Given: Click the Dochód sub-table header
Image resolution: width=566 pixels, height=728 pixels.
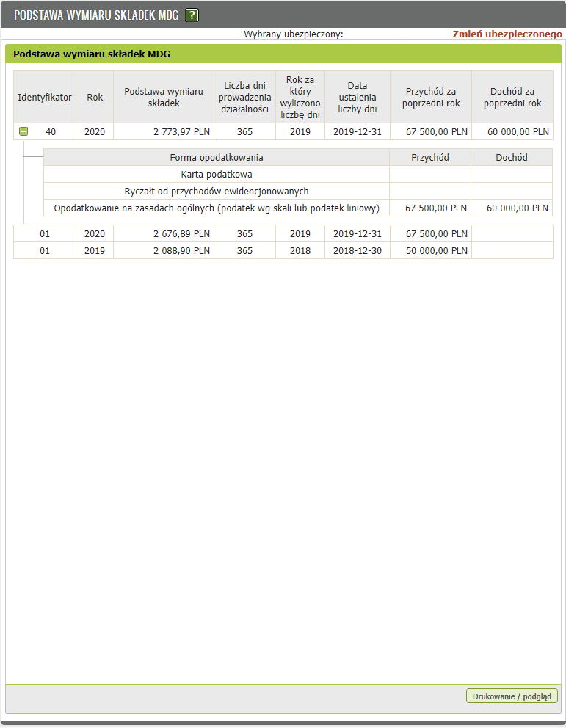Looking at the screenshot, I should click(512, 157).
